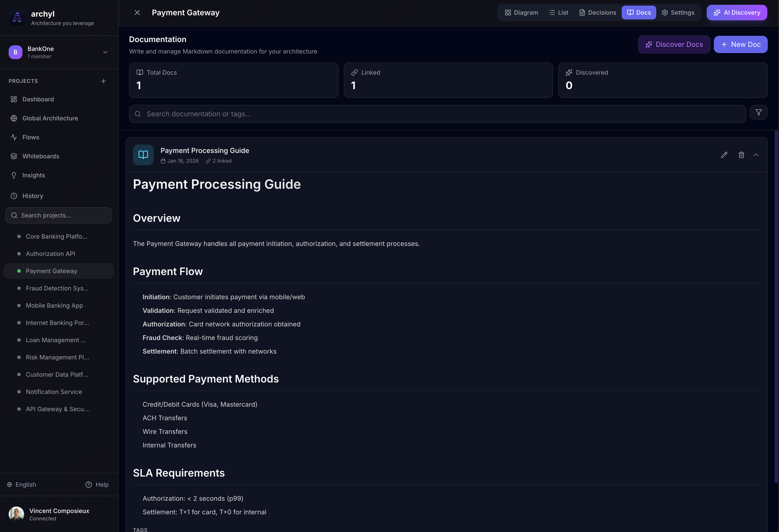Click the pencil edit icon on Payment Processing Guide
This screenshot has height=532, width=779.
pos(724,155)
